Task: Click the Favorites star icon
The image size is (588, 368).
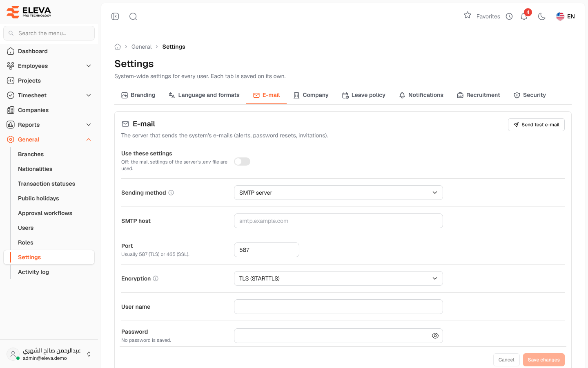Action: [468, 15]
